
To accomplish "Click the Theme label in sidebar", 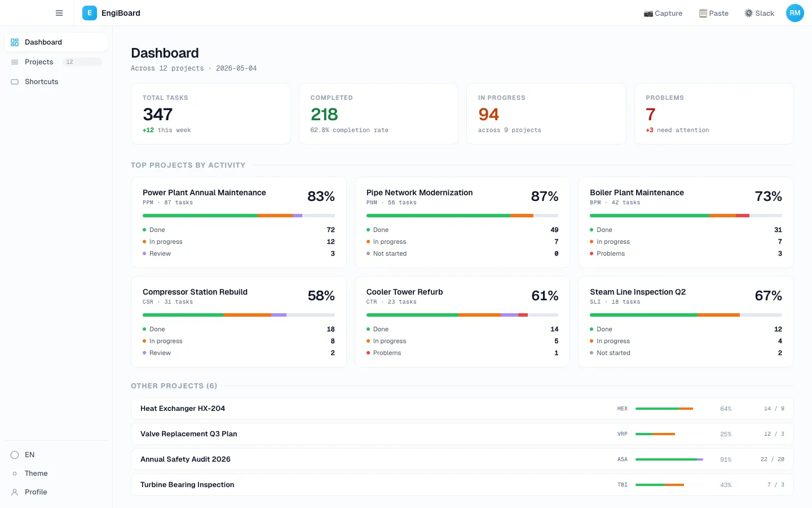I will [x=36, y=474].
